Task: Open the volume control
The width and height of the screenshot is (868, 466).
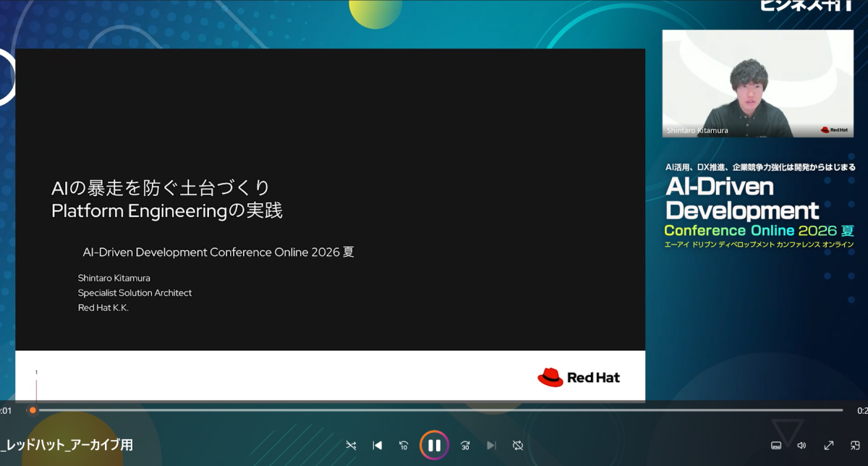Action: click(801, 446)
